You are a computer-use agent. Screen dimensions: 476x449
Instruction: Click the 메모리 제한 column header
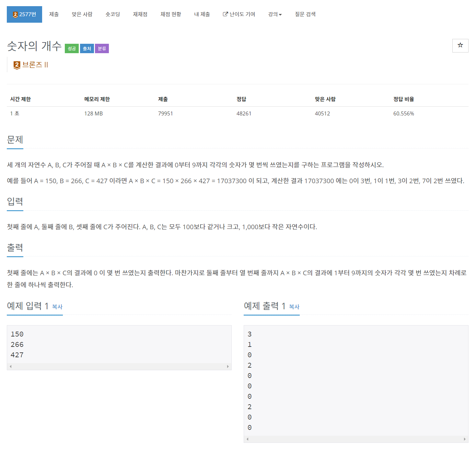(x=97, y=99)
